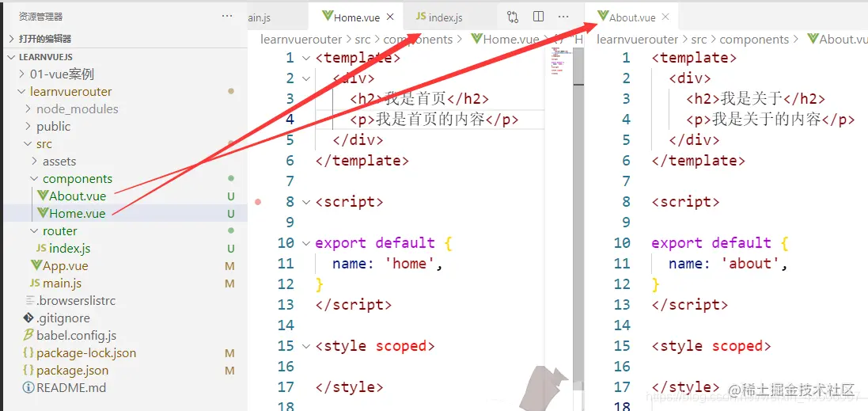The image size is (868, 411).
Task: Collapse the src folder
Action: [124, 144]
